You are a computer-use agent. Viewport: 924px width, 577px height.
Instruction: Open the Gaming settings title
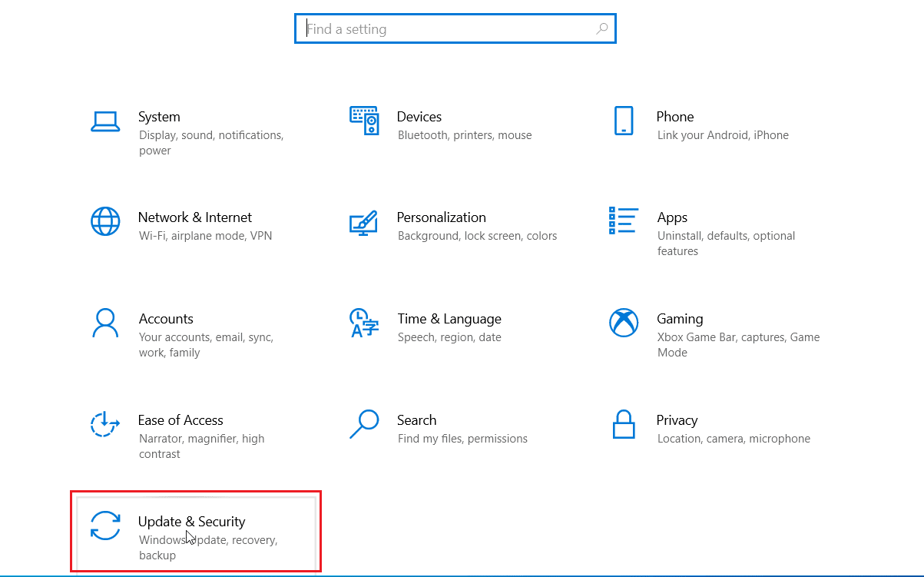pos(680,319)
